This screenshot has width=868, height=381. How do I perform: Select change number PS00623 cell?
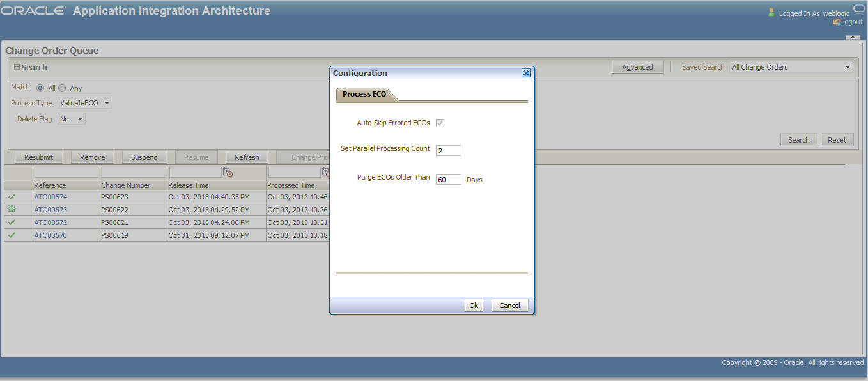(133, 197)
